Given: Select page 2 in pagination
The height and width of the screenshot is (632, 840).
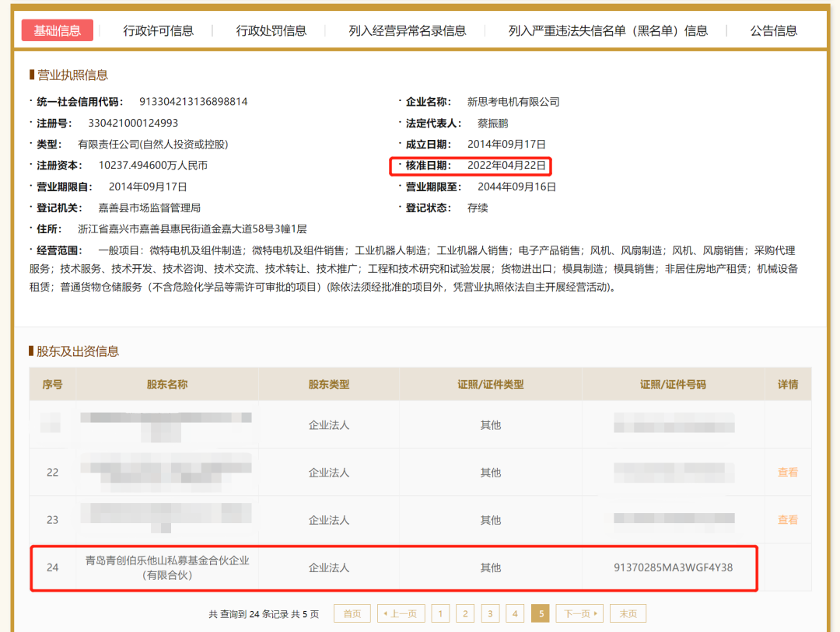Looking at the screenshot, I should click(x=465, y=613).
